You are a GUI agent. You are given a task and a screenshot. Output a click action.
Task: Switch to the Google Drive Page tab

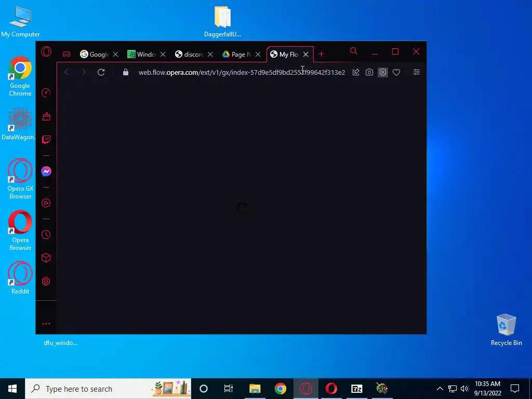[236, 54]
